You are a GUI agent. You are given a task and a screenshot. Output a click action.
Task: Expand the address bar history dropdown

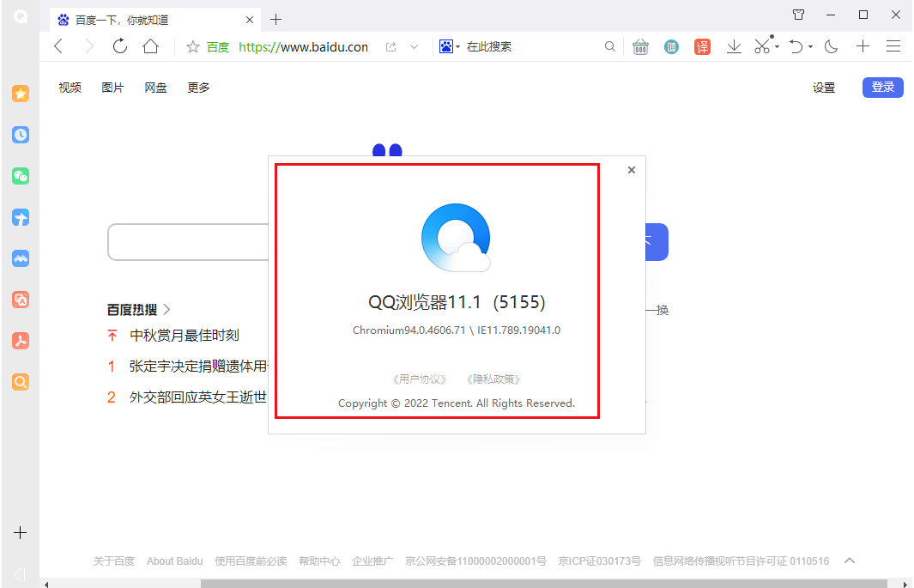pyautogui.click(x=414, y=46)
